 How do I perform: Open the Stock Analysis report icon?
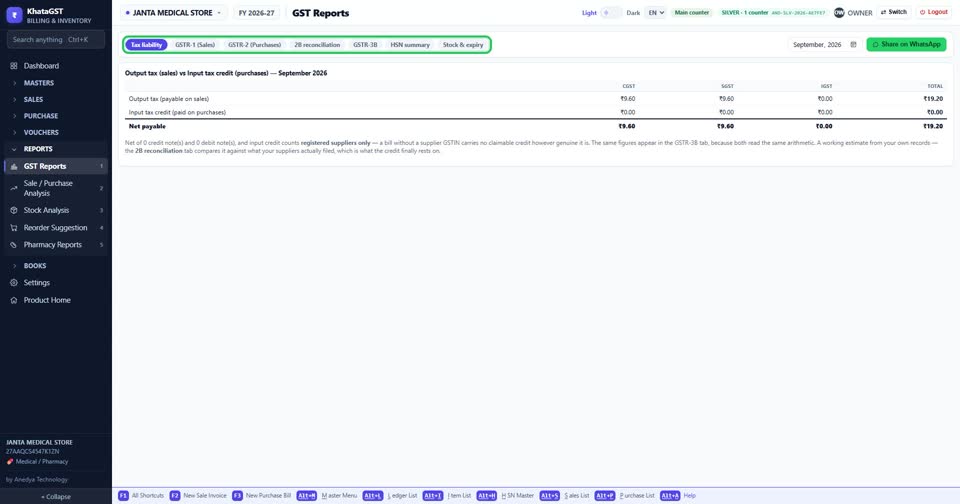pyautogui.click(x=13, y=210)
